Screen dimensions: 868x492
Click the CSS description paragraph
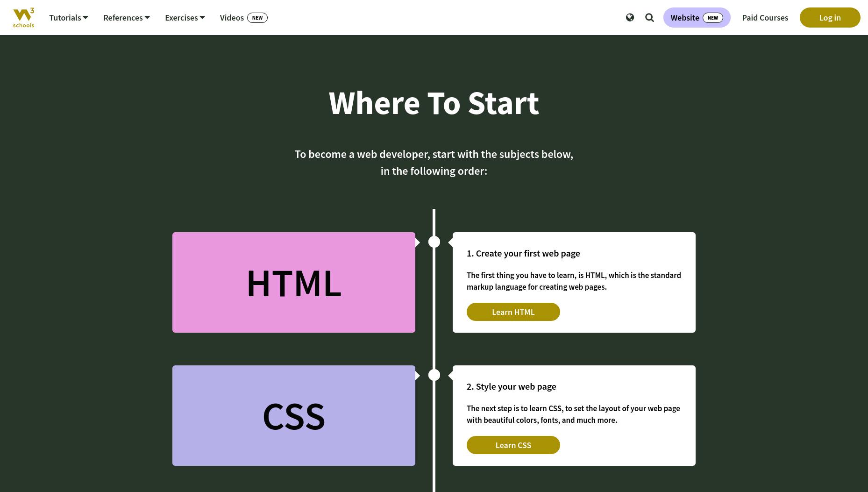tap(573, 414)
